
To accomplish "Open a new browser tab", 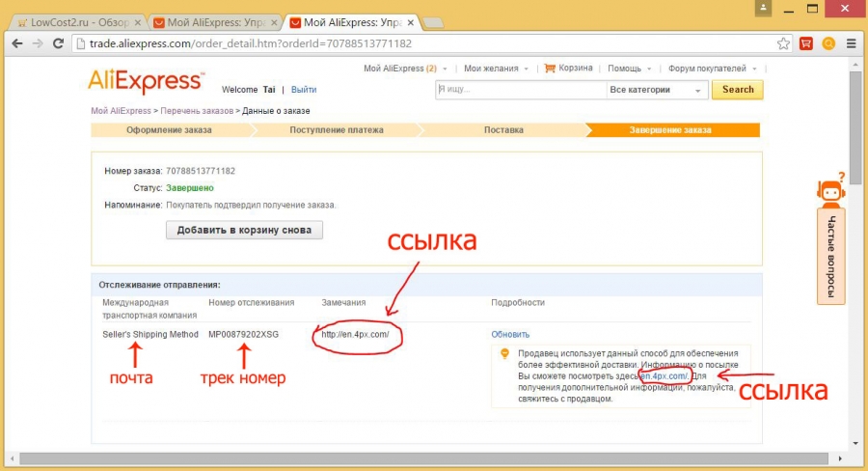I will [433, 23].
